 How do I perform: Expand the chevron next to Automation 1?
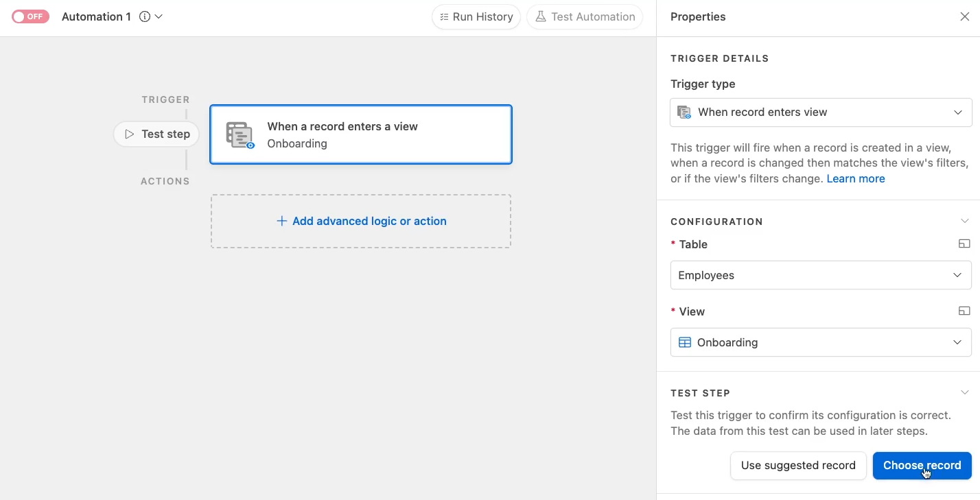(x=159, y=16)
